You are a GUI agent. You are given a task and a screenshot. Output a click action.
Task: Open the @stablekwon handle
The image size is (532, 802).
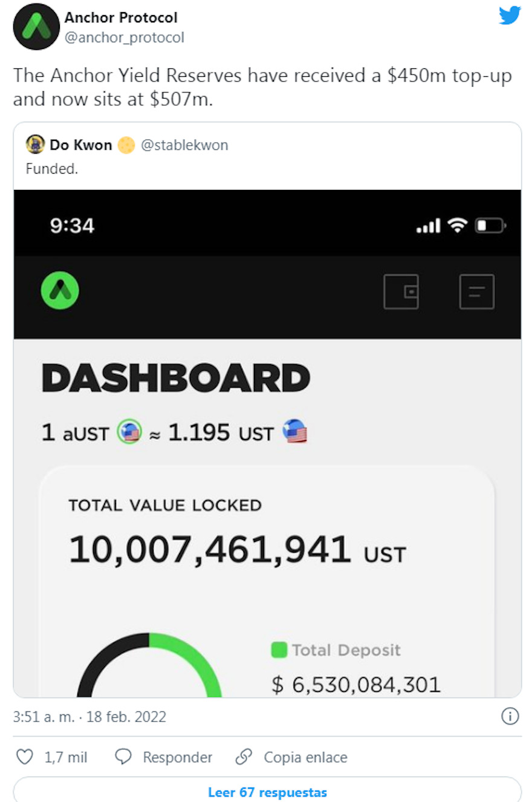coord(184,145)
